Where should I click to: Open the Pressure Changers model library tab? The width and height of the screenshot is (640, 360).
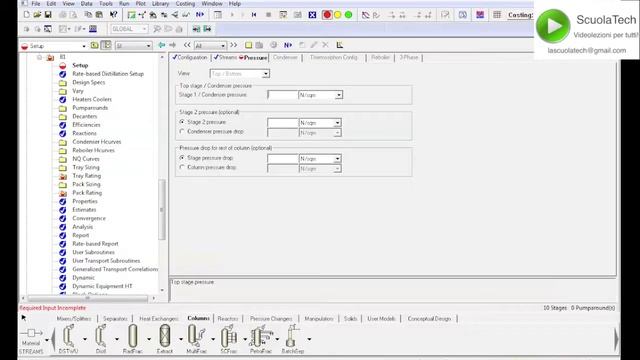[271, 318]
